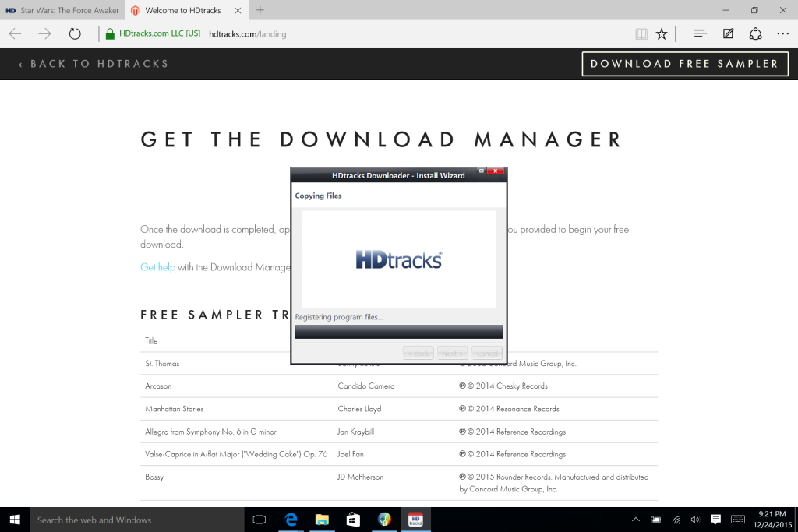Click the Manhattan Stories track title

click(x=174, y=409)
